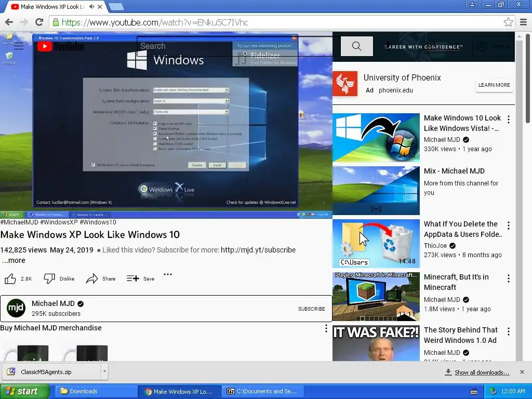This screenshot has width=532, height=399.
Task: Open the YouTube guide hamburger menu
Action: click(19, 46)
